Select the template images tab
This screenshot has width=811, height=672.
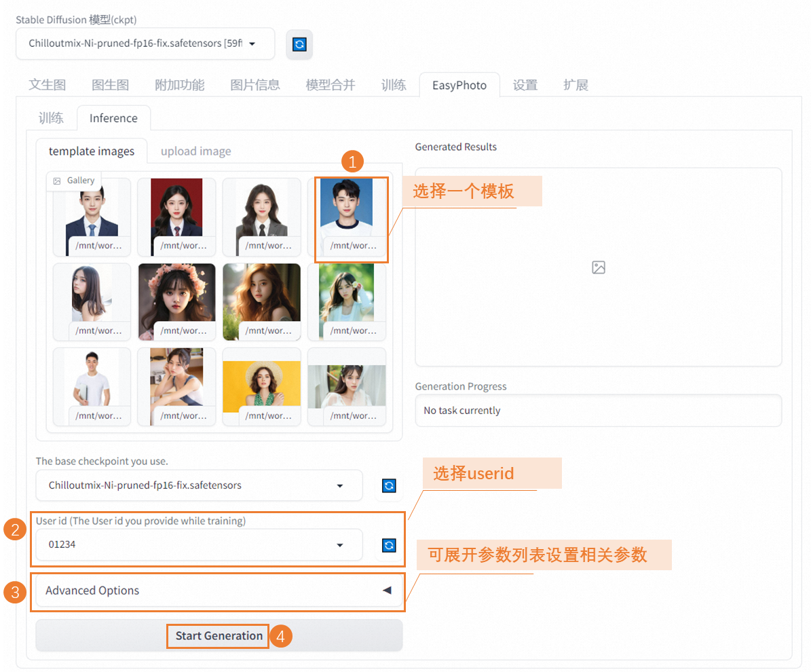point(92,151)
